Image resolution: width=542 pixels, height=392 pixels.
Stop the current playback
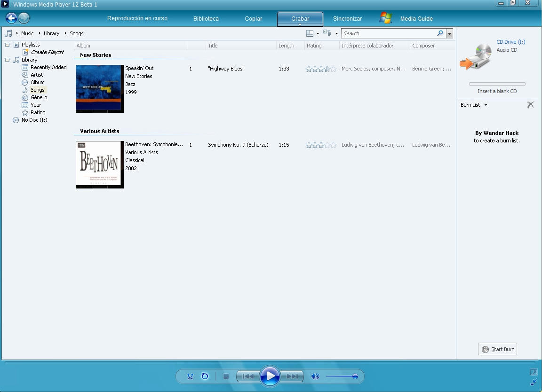tap(225, 376)
